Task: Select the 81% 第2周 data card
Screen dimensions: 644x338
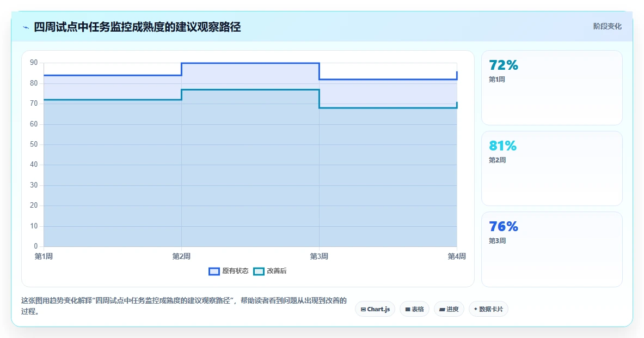Action: click(x=551, y=168)
